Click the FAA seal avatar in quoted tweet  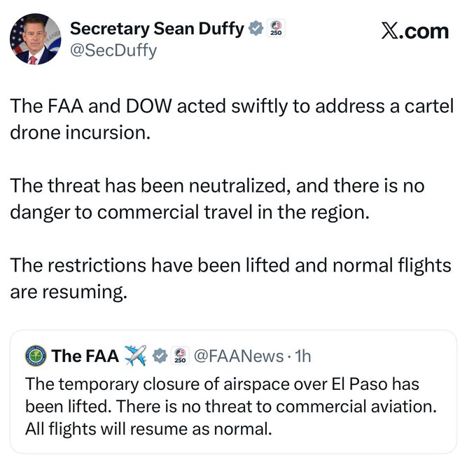35,356
